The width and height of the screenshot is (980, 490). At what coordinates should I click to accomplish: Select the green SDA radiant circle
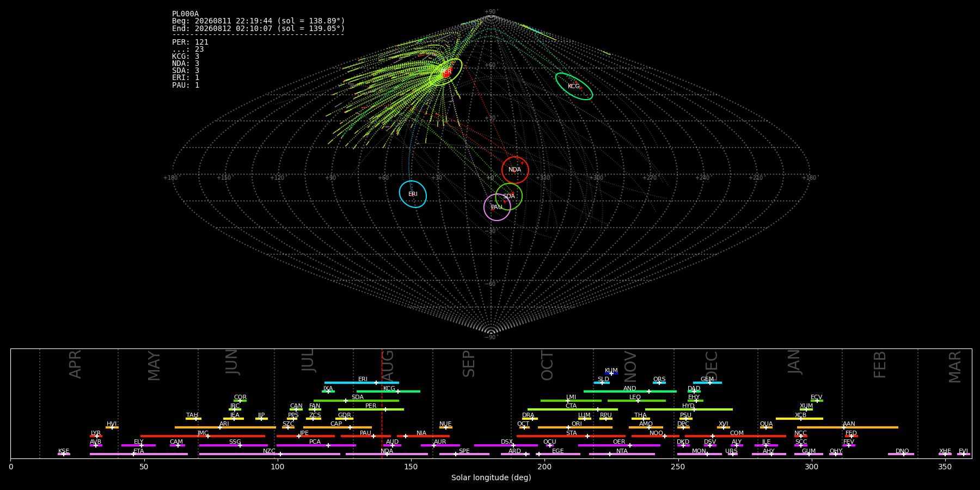pyautogui.click(x=509, y=197)
